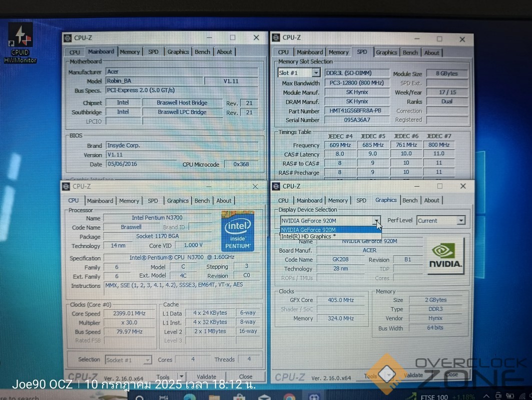The image size is (532, 400).
Task: Switch to About tab in the Processor window
Action: [x=224, y=200]
